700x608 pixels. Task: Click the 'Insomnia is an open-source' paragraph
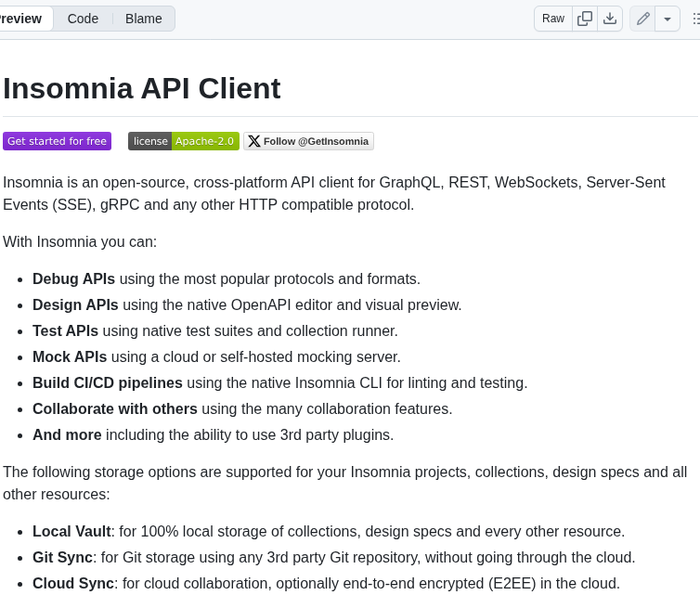pos(334,194)
